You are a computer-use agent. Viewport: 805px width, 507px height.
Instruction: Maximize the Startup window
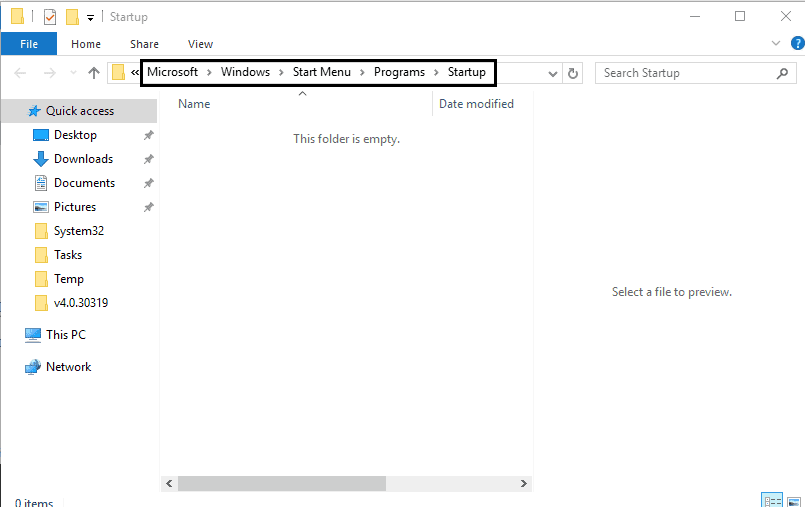coord(740,16)
